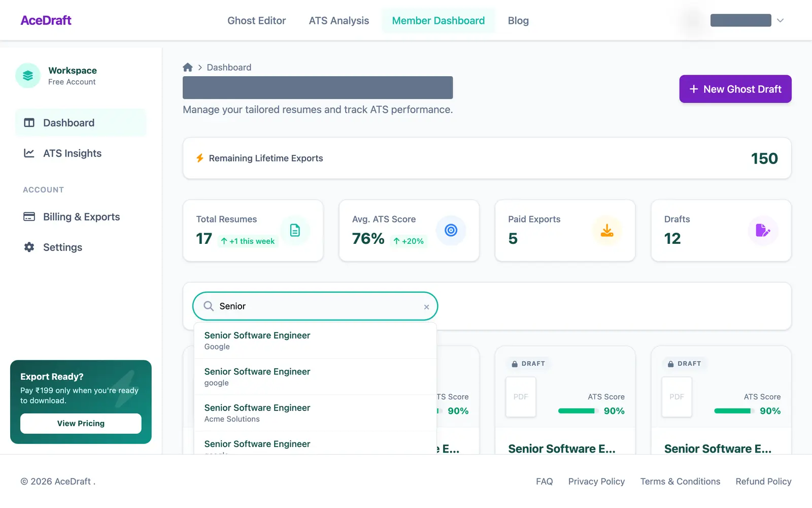Image resolution: width=812 pixels, height=508 pixels.
Task: Open the Privacy Policy link
Action: tap(596, 482)
